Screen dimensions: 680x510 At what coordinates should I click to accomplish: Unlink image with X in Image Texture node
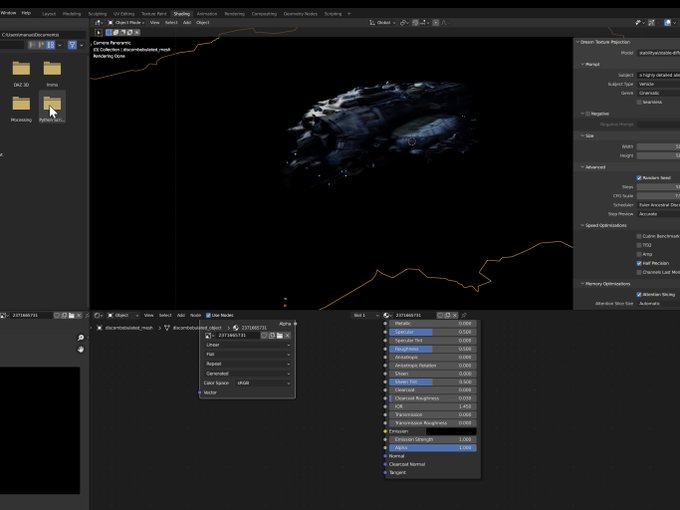coord(287,336)
